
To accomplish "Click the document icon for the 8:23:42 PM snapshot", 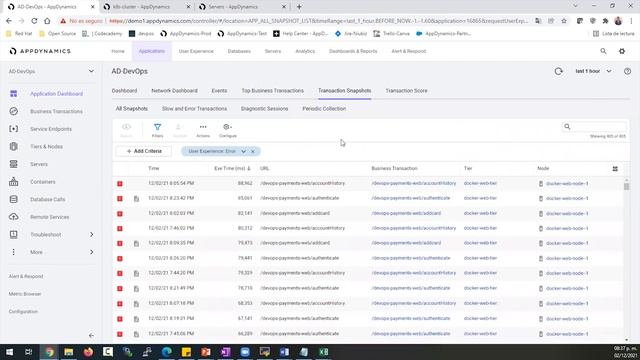I will tap(136, 199).
